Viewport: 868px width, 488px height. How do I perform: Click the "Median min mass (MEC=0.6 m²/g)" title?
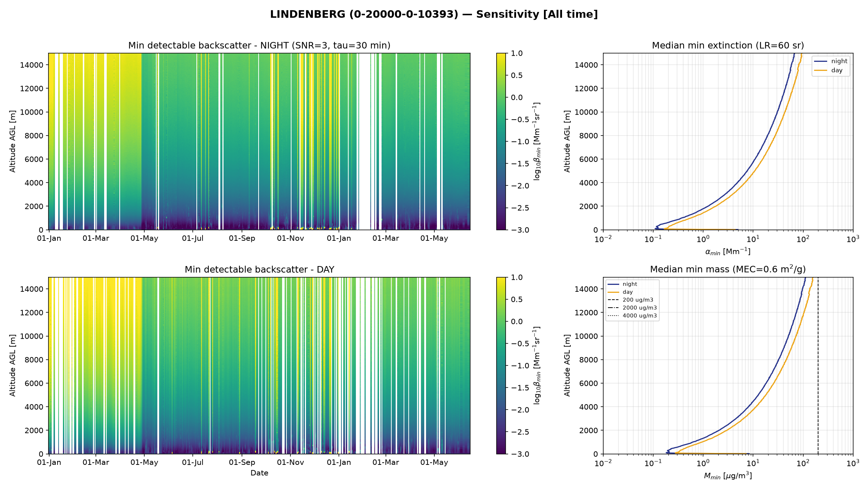coord(728,269)
